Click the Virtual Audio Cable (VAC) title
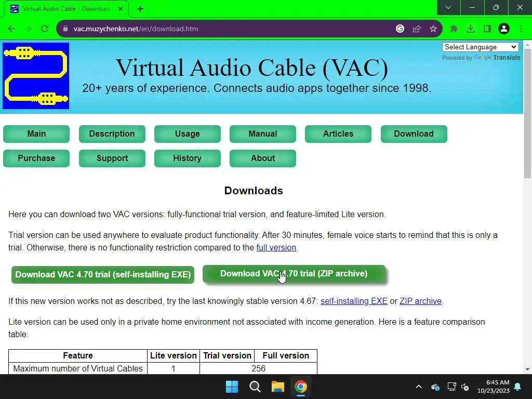Image resolution: width=532 pixels, height=399 pixels. (252, 68)
